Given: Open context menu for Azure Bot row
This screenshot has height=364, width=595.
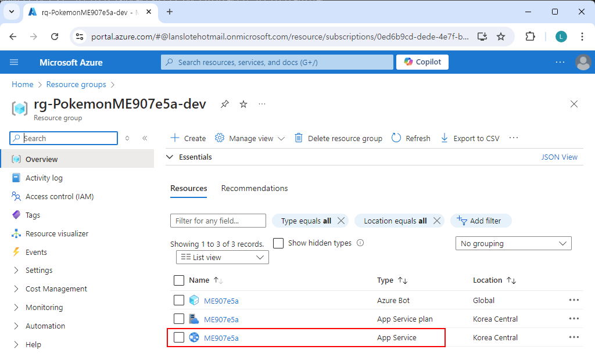Looking at the screenshot, I should [574, 300].
